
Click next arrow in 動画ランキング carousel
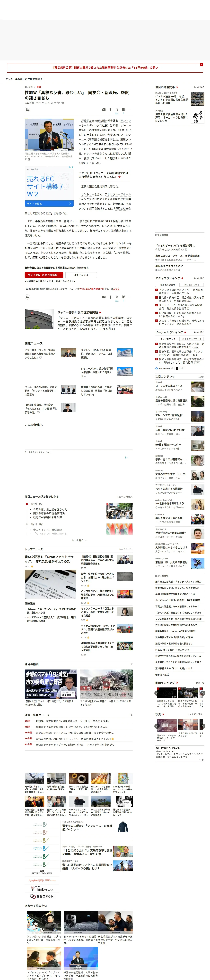pos(203,694)
